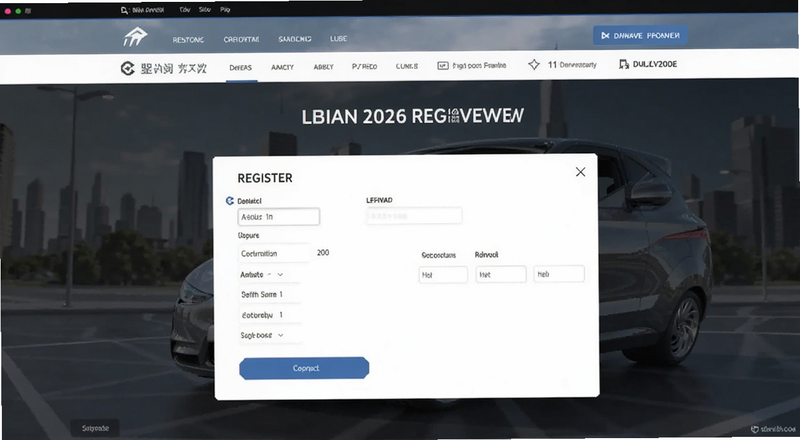800x440 pixels.
Task: Click the Site item in top bar
Action: point(205,10)
